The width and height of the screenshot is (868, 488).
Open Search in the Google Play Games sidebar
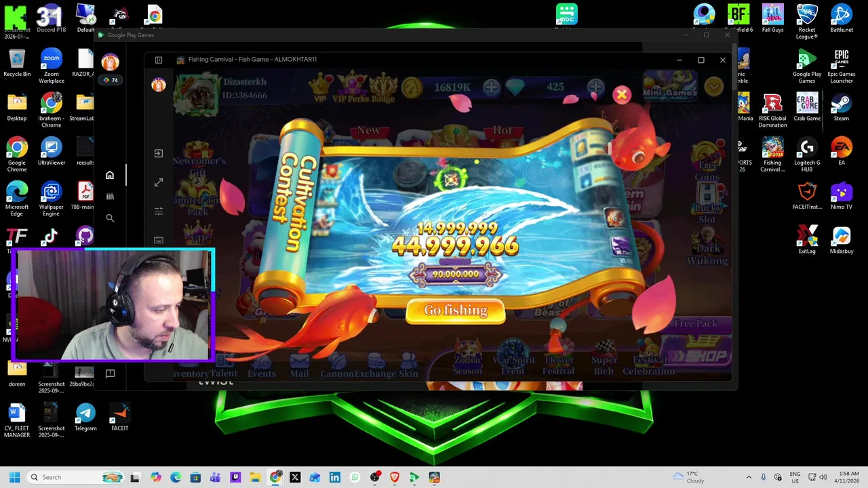point(110,218)
